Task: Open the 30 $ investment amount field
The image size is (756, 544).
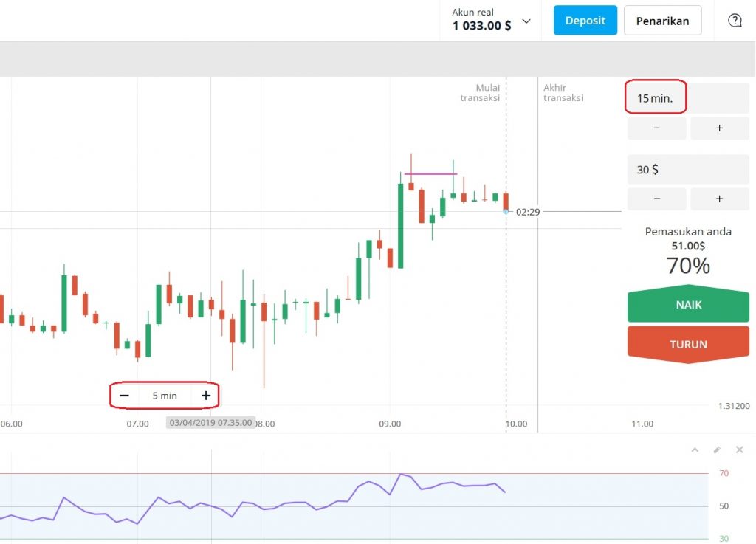Action: (687, 169)
